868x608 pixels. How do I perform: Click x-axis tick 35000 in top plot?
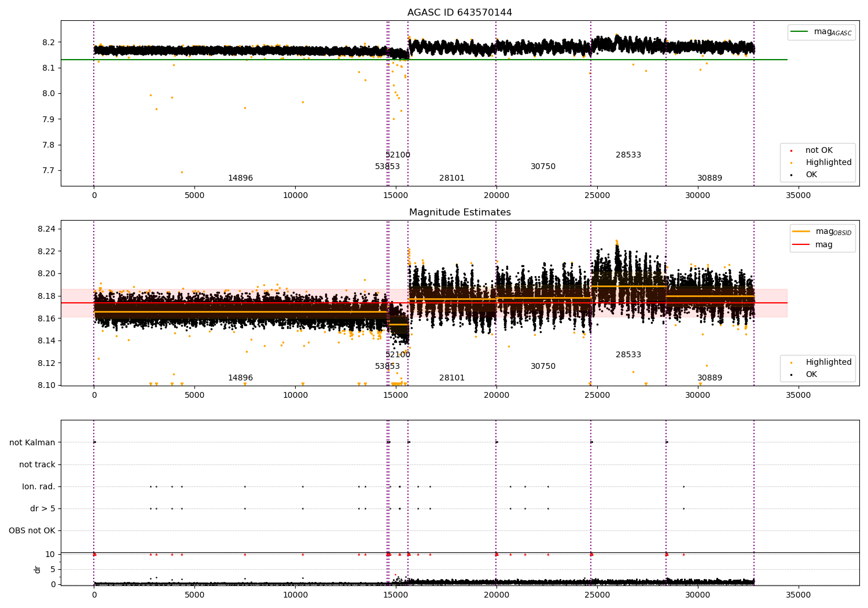tap(798, 196)
